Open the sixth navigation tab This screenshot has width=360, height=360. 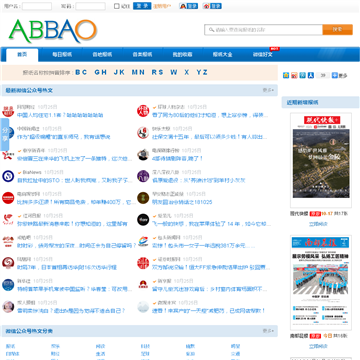(x=222, y=55)
